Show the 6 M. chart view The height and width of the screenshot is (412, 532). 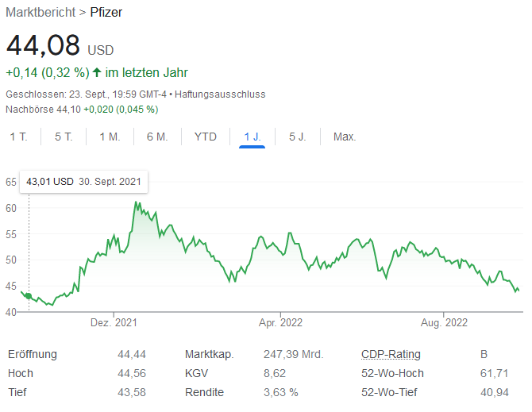(157, 137)
